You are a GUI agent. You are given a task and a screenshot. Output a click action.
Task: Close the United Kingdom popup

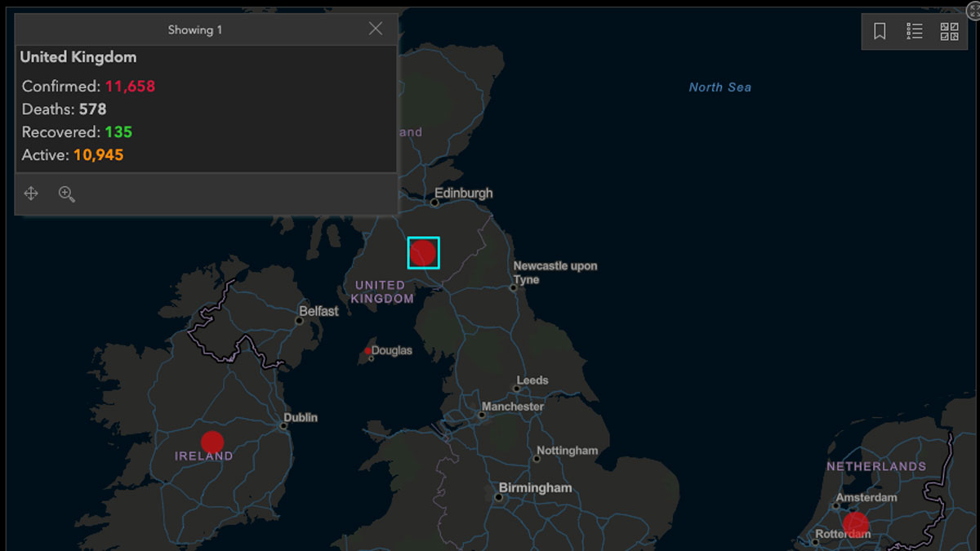[x=375, y=29]
